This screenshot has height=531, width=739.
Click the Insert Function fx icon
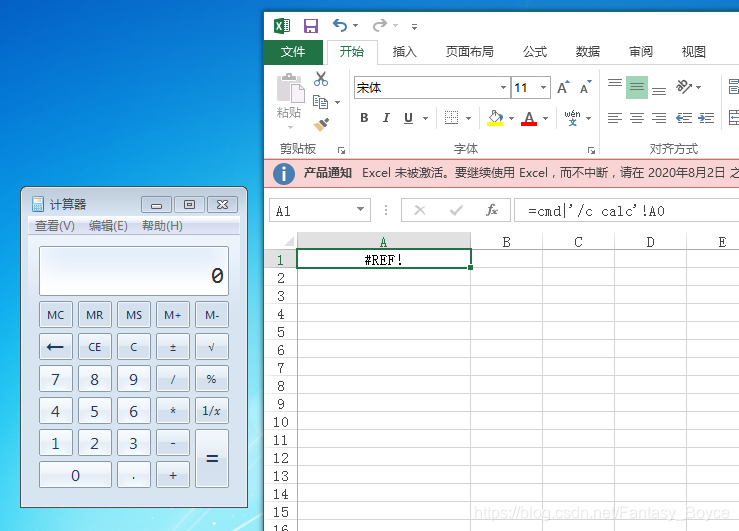[492, 210]
